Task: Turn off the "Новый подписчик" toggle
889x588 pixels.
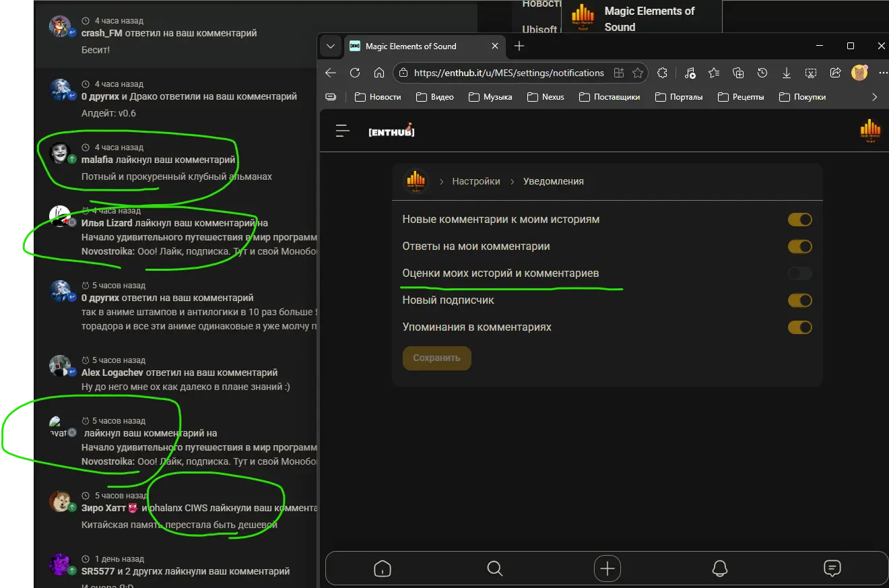Action: (799, 300)
